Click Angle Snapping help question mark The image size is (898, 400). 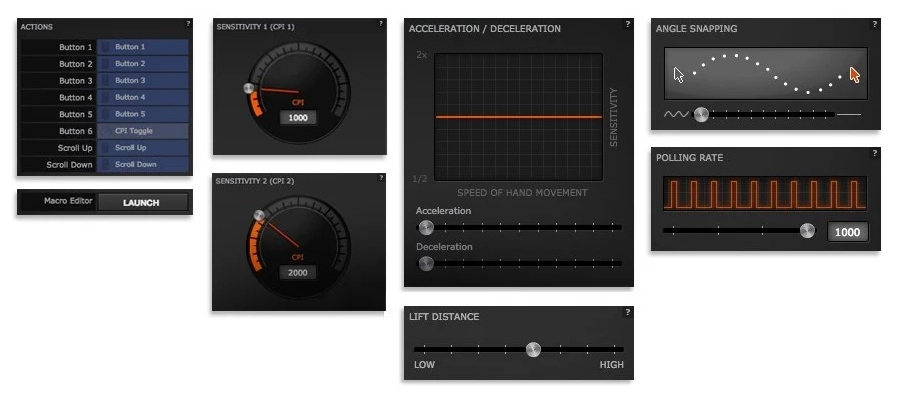(875, 24)
